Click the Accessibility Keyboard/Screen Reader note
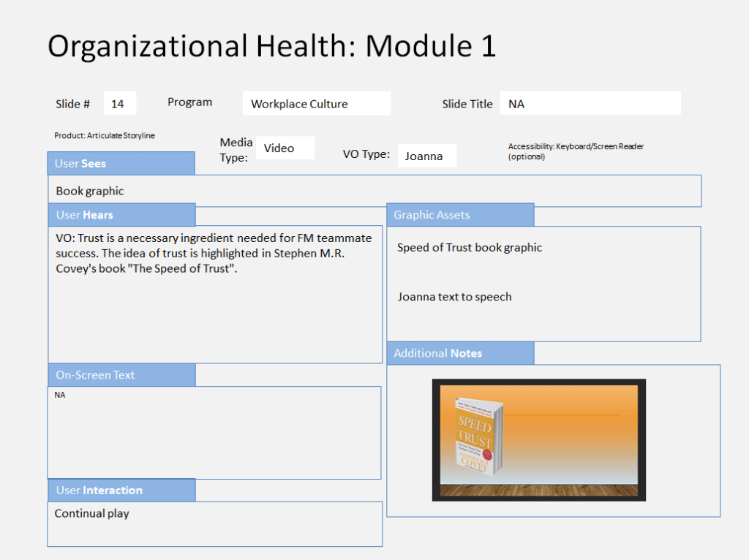 (576, 151)
